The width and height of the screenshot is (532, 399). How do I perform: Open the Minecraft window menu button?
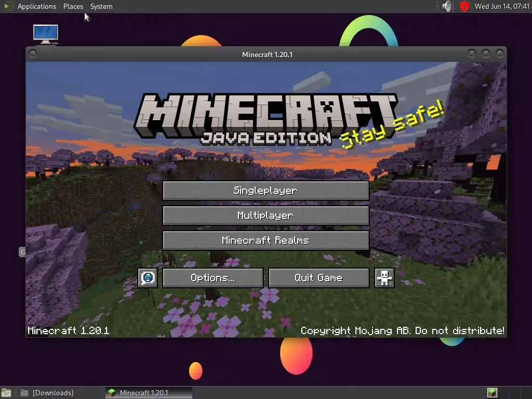coord(33,54)
